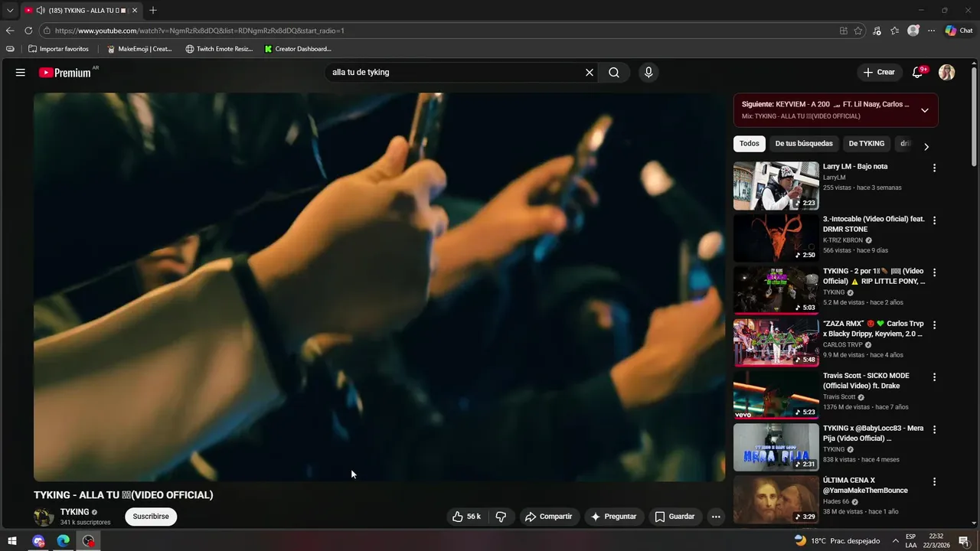Open MakeEmoji bookmark

[139, 49]
